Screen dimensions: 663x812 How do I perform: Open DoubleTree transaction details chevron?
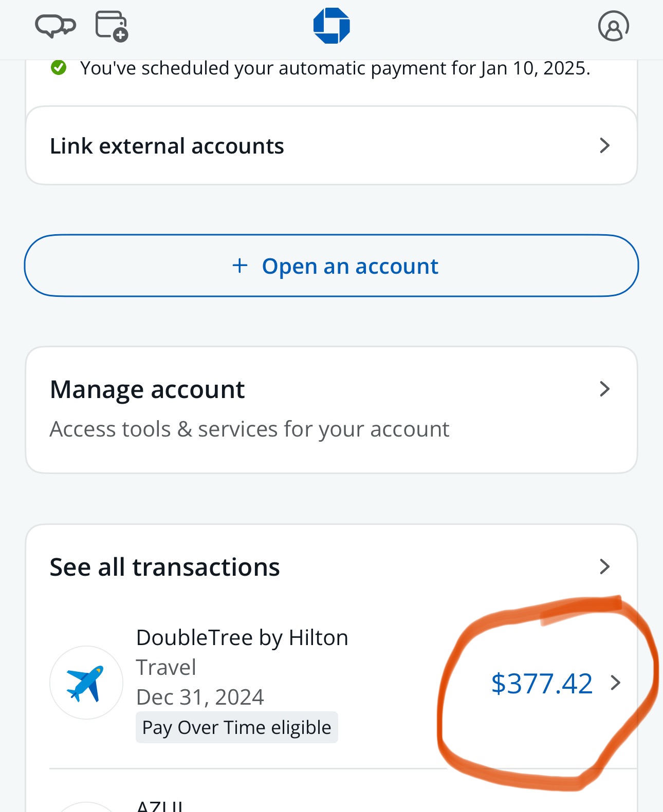click(616, 683)
